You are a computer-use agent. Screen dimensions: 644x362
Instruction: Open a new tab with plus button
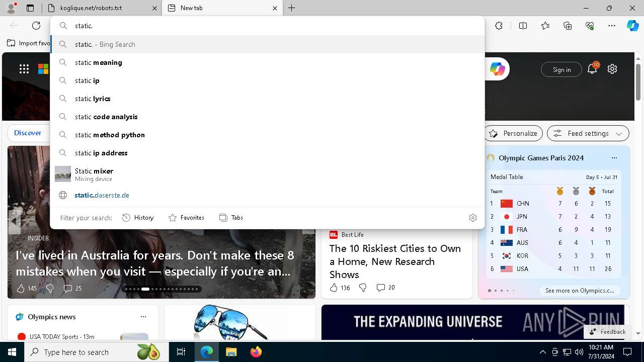tap(292, 8)
